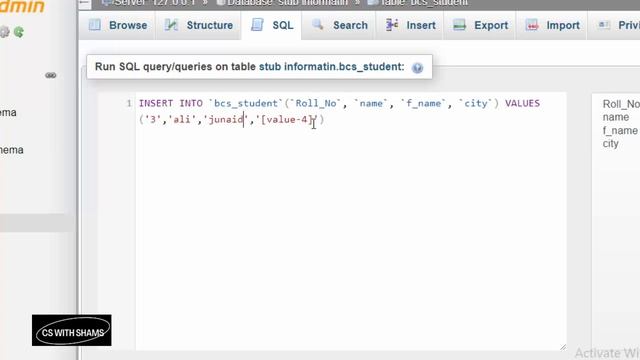Viewport: 640px width, 360px height.
Task: Open the Search tab
Action: click(340, 25)
